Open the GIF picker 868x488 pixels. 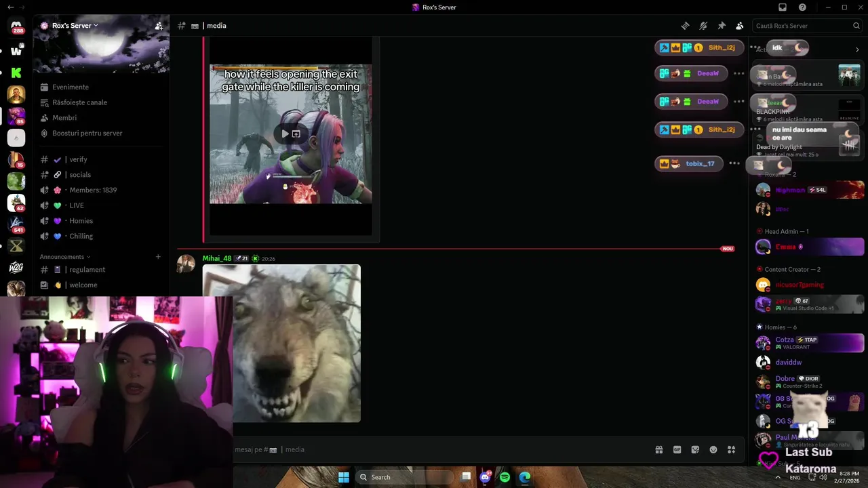[x=677, y=449]
